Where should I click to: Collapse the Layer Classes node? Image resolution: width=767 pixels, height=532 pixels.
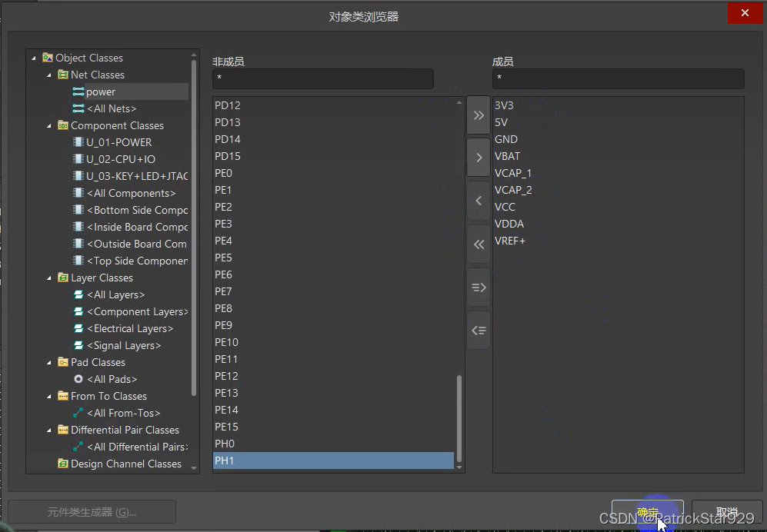coord(50,278)
